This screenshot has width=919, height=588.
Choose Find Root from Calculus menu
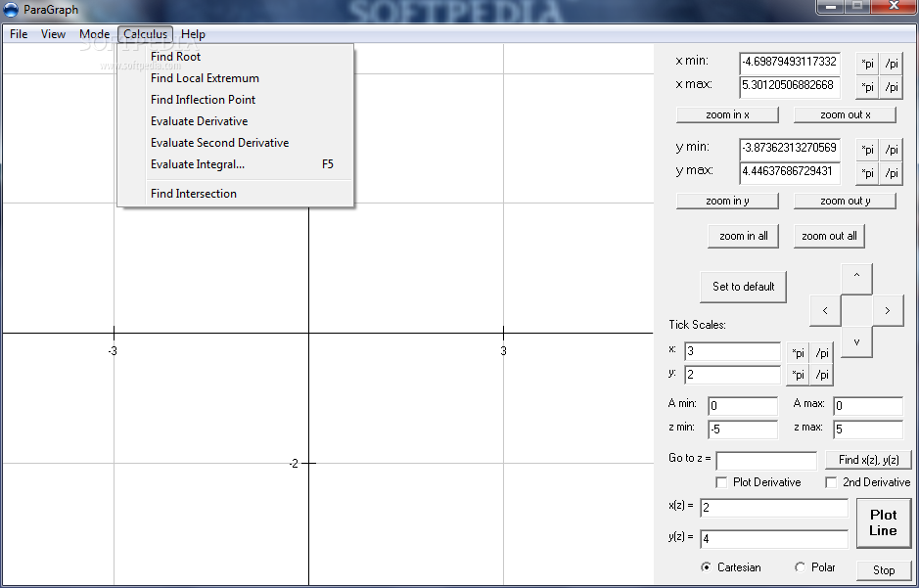click(x=236, y=56)
